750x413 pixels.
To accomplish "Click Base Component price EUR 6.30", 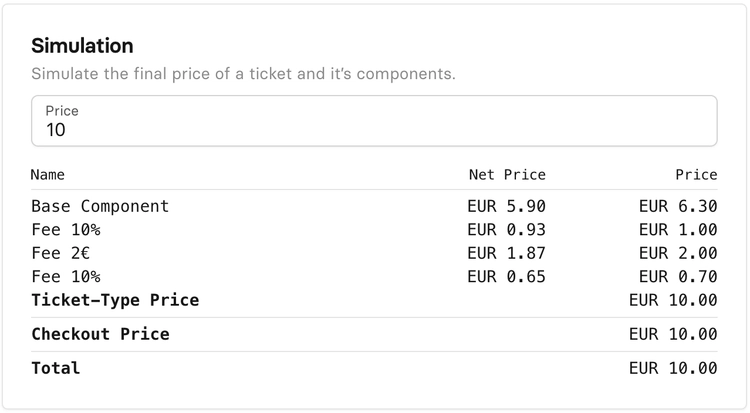I will [x=678, y=206].
